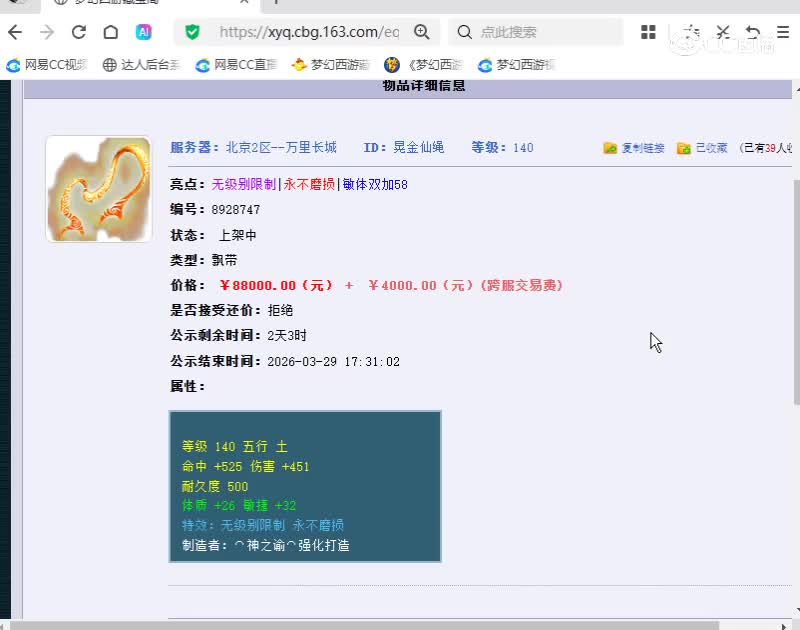Open 梦幻西游 bookmark with chick icon
800x630 pixels.
(331, 65)
